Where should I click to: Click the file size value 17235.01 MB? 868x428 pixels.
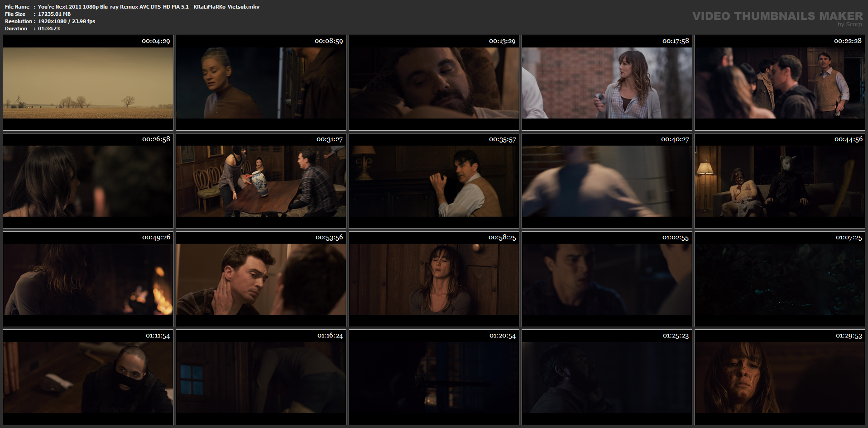point(54,14)
